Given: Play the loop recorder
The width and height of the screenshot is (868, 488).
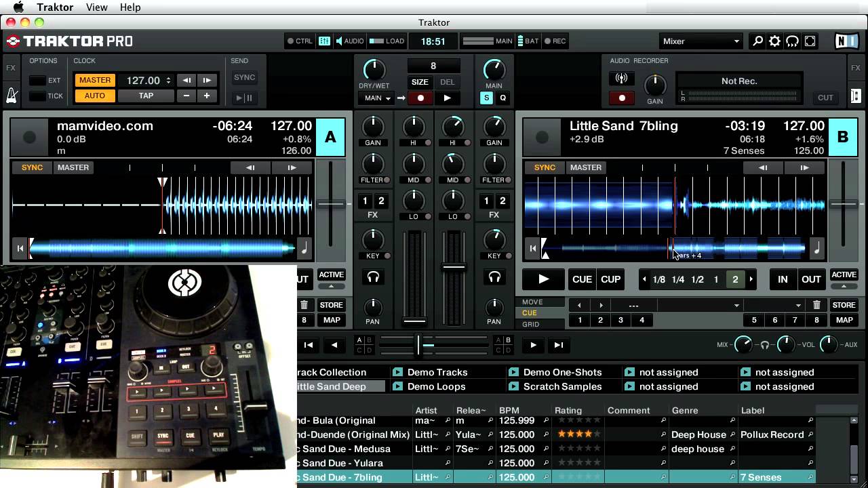Looking at the screenshot, I should tap(447, 98).
